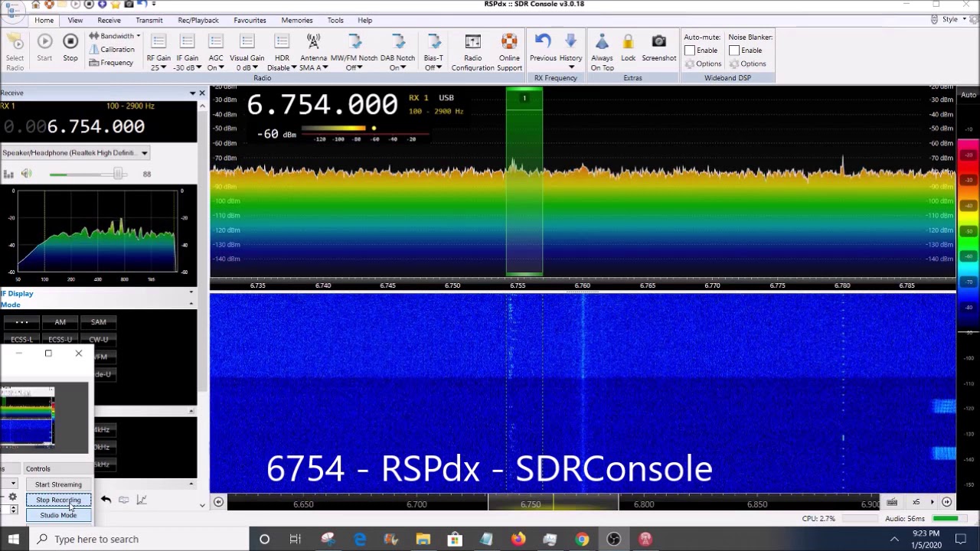
Task: Open the Bandwidth dropdown
Action: click(x=114, y=36)
